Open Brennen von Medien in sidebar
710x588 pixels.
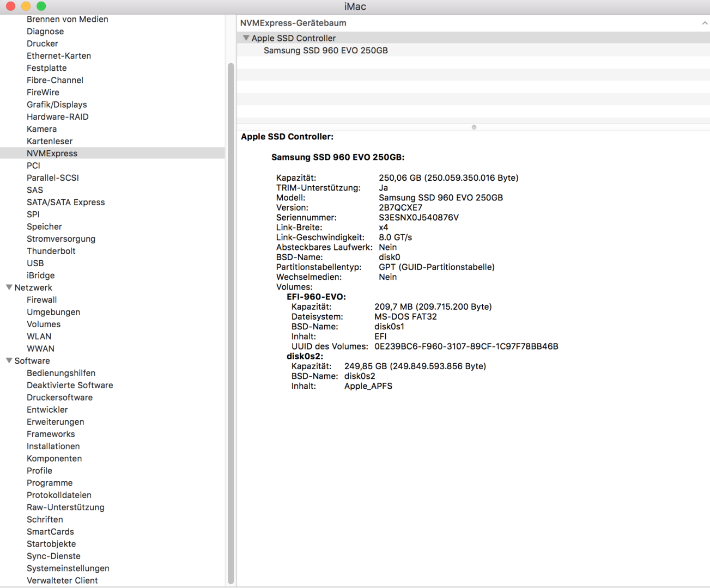click(x=68, y=19)
